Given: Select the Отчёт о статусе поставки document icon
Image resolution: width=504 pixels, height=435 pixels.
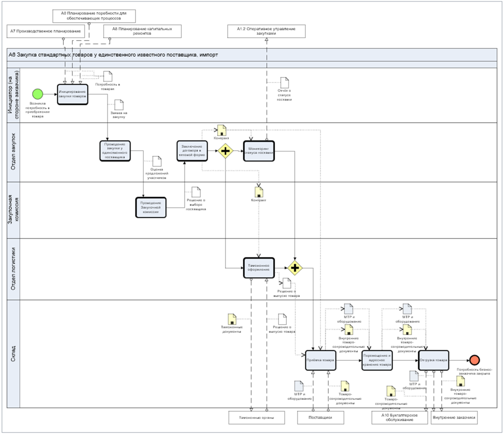Looking at the screenshot, I should [284, 83].
